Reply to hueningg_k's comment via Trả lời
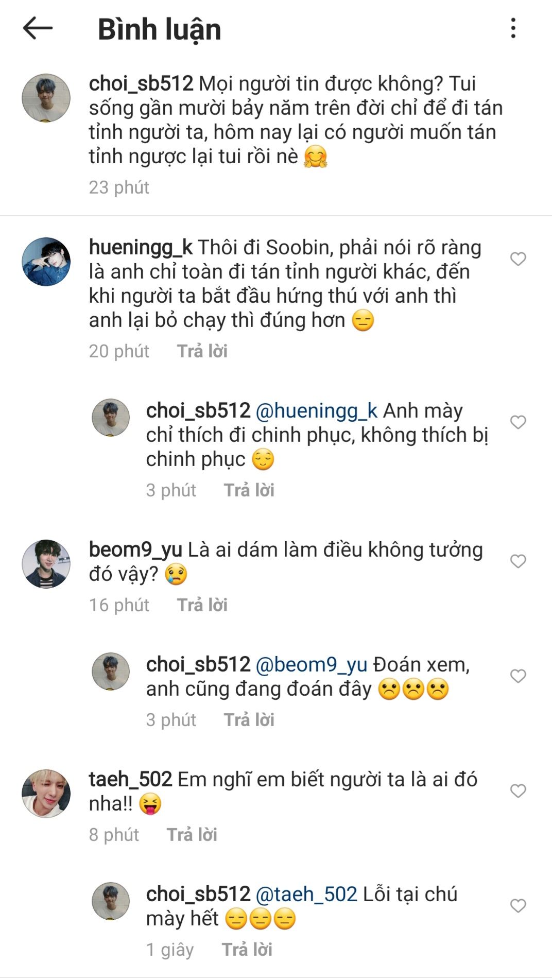Screen dimensions: 552x980 pos(202,351)
